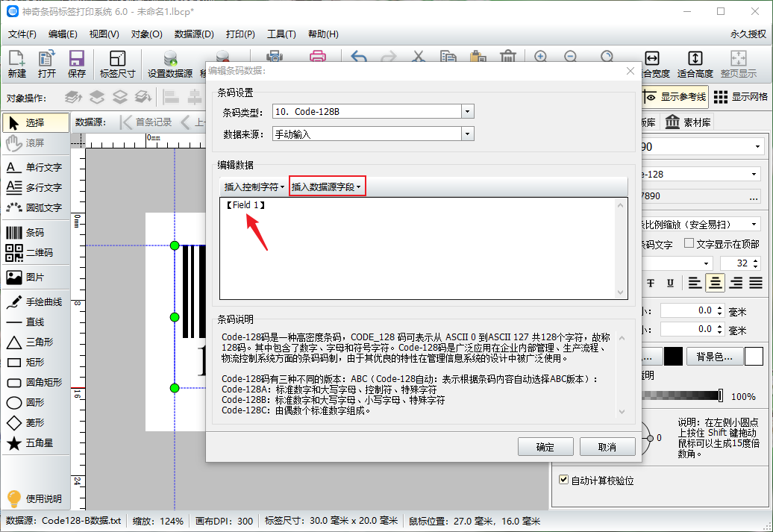Image resolution: width=773 pixels, height=532 pixels.
Task: Expand the 插入数据源字段 dropdown
Action: tap(327, 187)
